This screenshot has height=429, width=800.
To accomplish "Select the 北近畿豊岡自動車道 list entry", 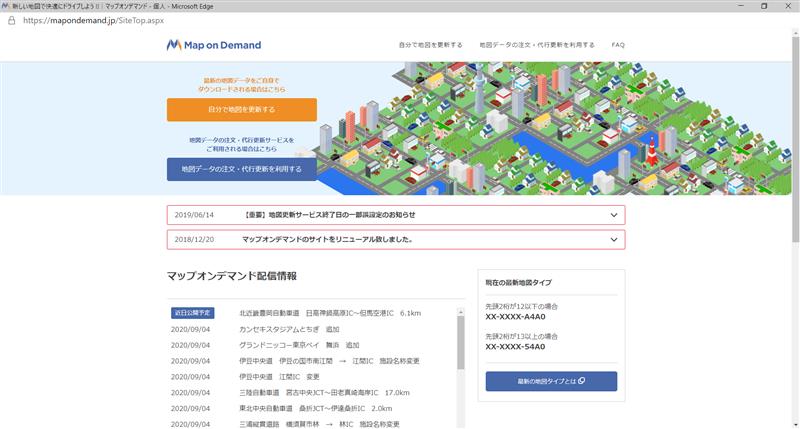I will (330, 313).
